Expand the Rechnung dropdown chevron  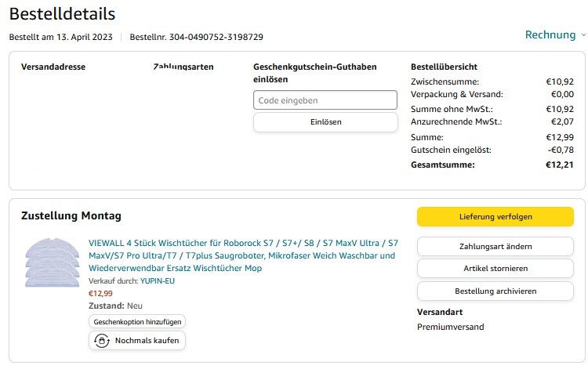(583, 35)
